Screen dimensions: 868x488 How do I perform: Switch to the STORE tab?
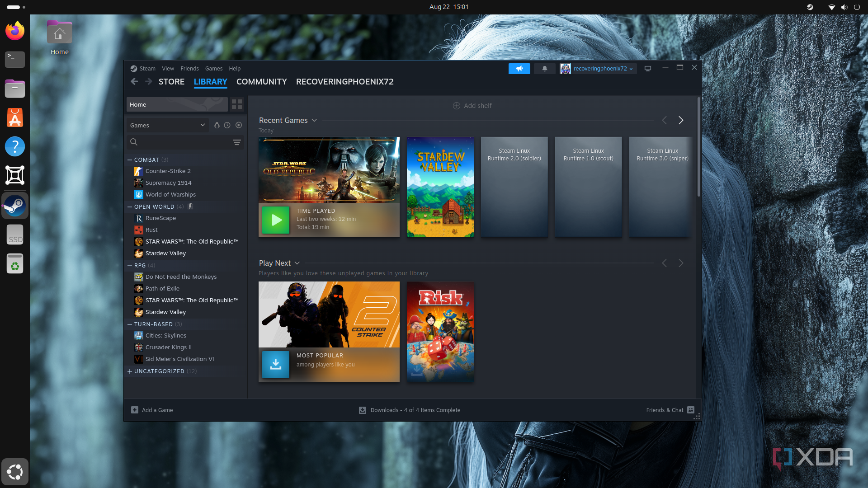[x=171, y=82]
